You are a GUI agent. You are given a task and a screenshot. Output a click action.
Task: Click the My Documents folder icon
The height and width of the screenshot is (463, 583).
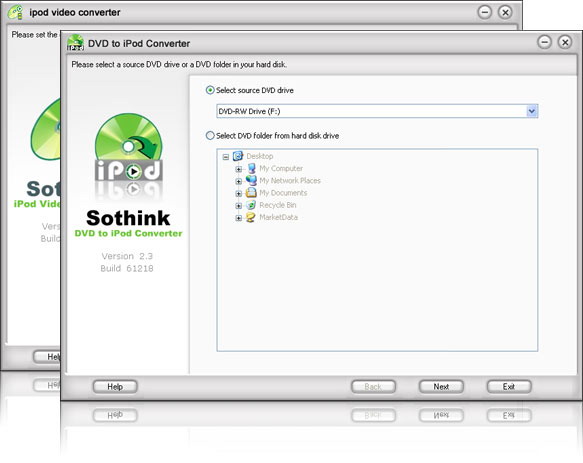coord(251,193)
